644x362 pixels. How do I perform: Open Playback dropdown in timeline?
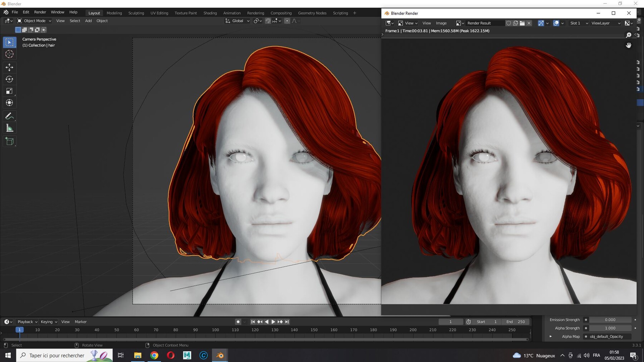coord(28,322)
